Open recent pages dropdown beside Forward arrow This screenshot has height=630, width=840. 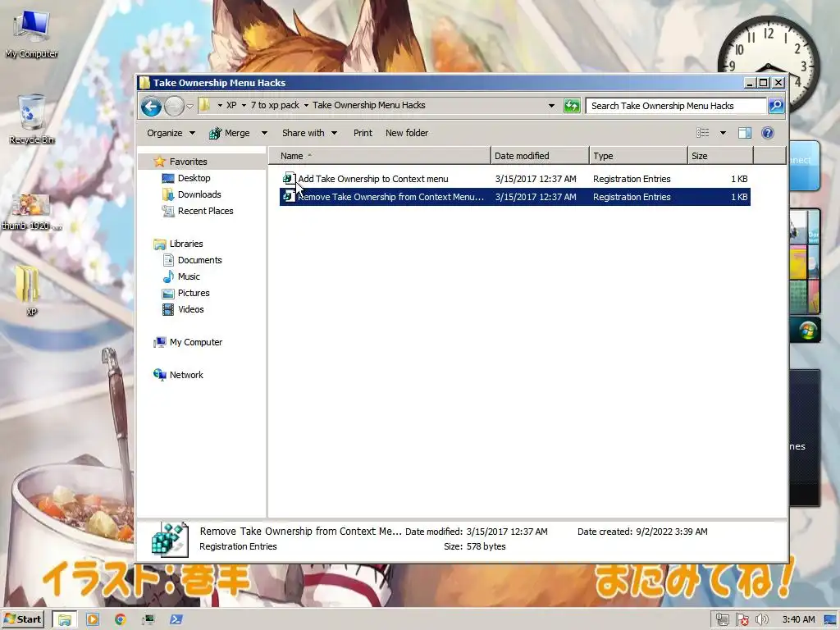[189, 106]
